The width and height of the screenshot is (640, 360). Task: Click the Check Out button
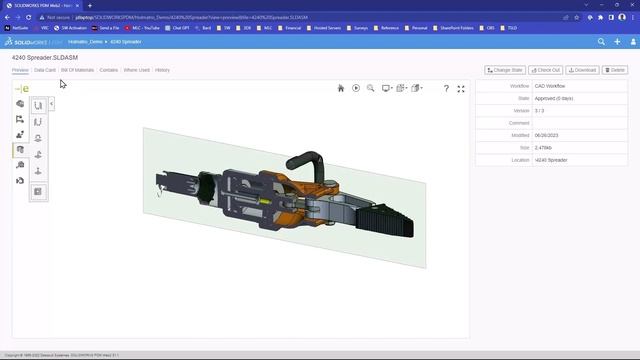point(545,70)
